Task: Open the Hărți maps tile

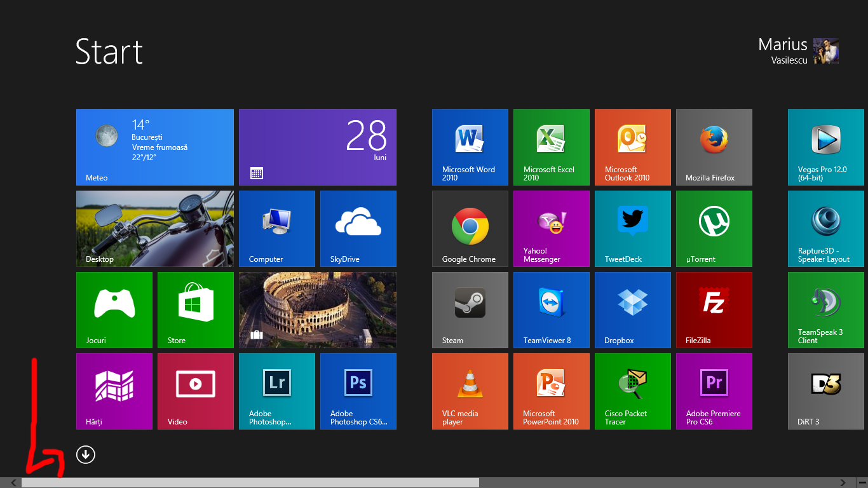Action: click(x=114, y=391)
